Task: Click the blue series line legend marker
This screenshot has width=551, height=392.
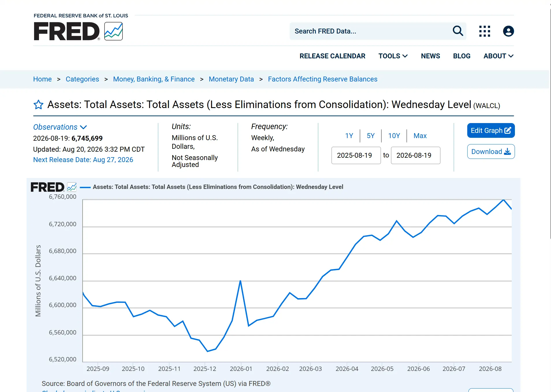Action: [85, 187]
